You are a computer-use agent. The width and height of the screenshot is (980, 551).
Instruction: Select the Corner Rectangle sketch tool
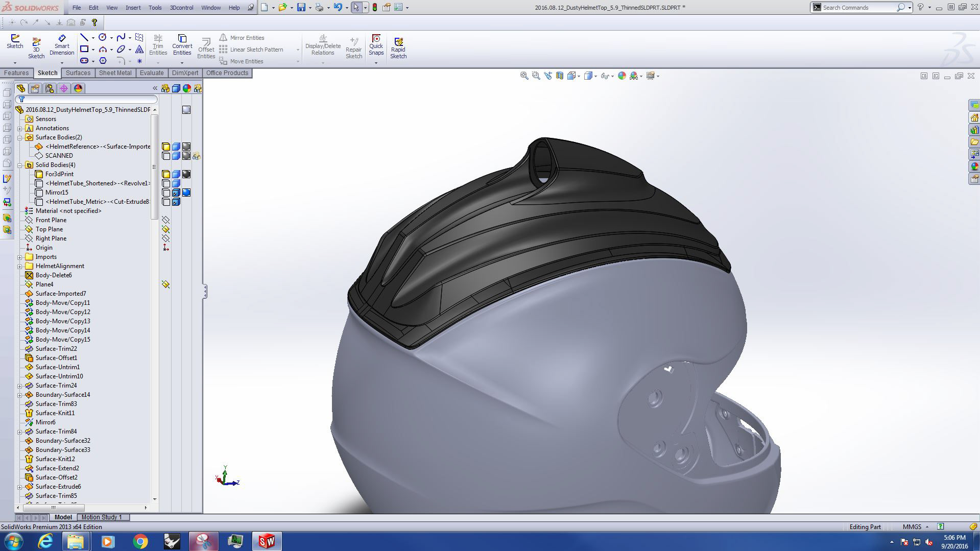[84, 49]
